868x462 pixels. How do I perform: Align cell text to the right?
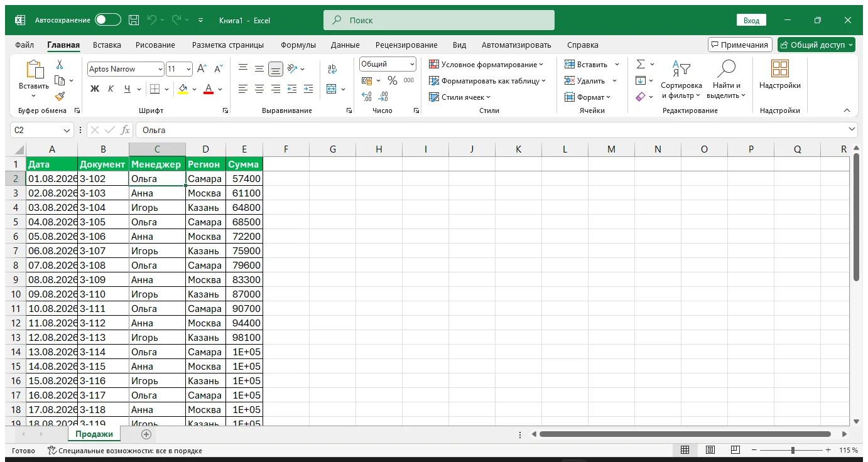click(275, 89)
